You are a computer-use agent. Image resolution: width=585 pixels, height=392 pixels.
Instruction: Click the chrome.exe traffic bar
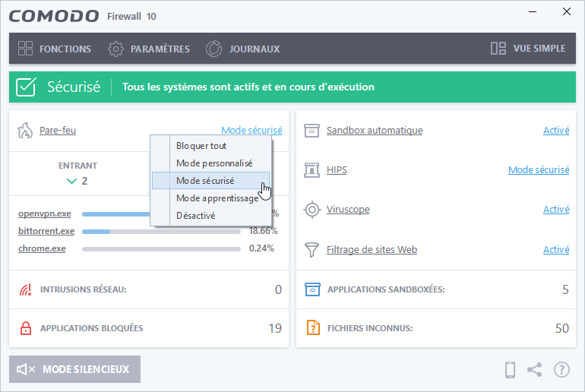coord(161,249)
